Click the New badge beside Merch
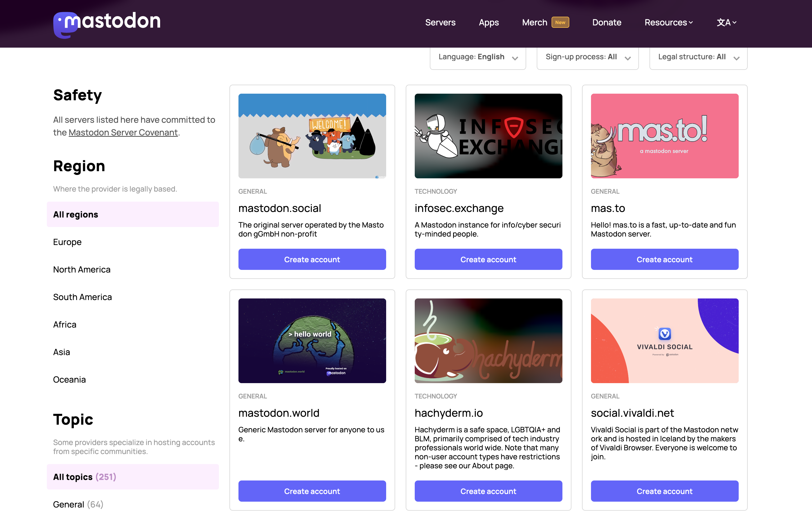812x517 pixels. coord(560,22)
